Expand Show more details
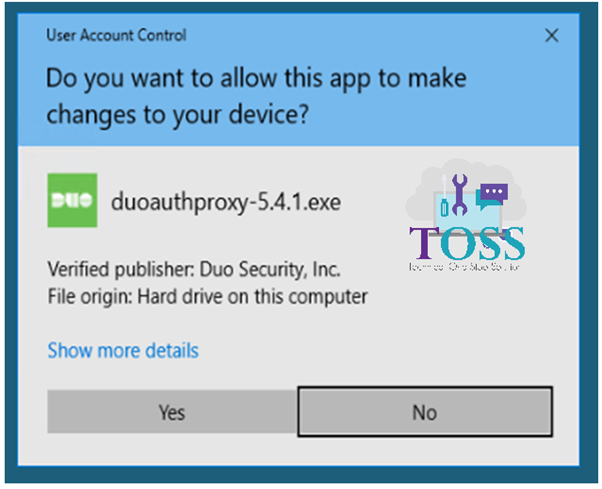This screenshot has width=602, height=489. pos(123,350)
